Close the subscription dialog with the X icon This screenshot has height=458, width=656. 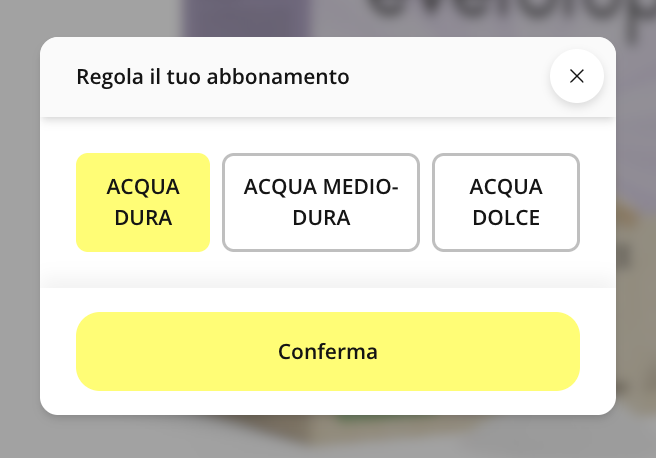[576, 76]
